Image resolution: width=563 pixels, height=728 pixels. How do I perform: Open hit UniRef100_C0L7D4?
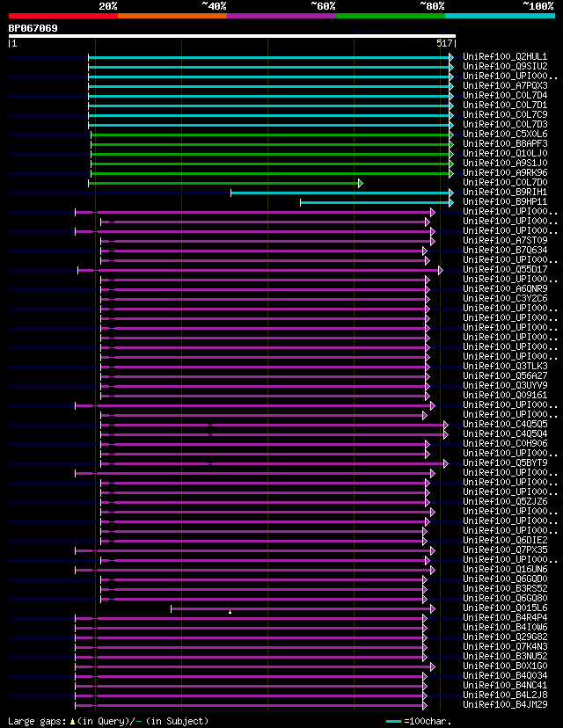click(x=505, y=96)
